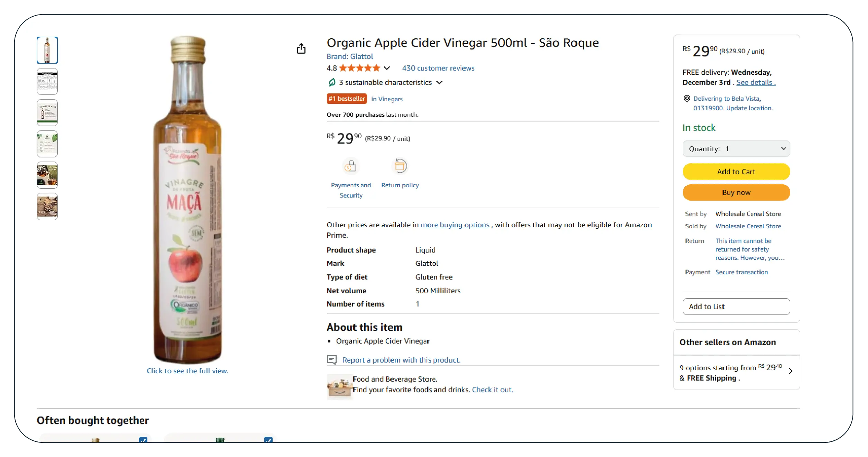Open the 9 other seller options arrow
Image resolution: width=868 pixels, height=457 pixels.
[x=790, y=371]
